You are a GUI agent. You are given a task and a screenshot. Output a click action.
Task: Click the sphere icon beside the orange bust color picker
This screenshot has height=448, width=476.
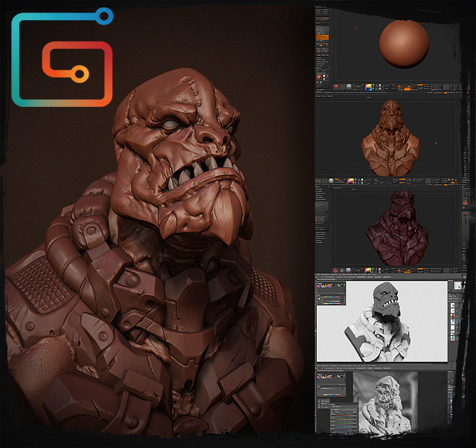[x=331, y=181]
